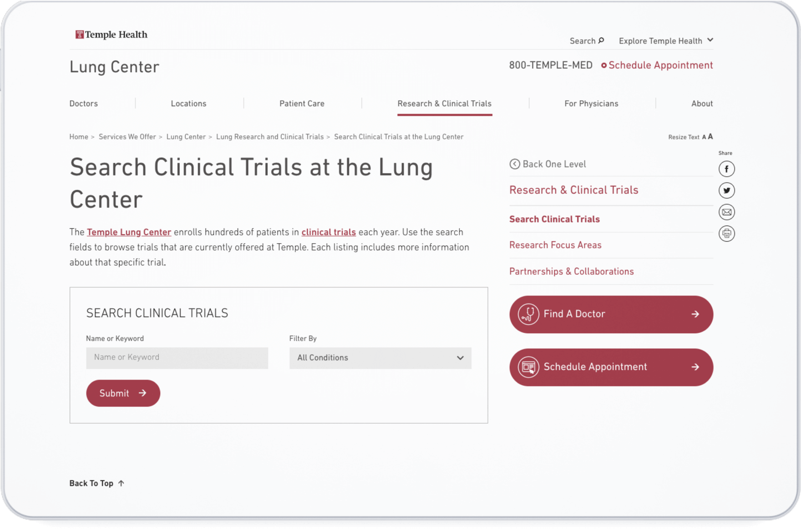The image size is (801, 532).
Task: Go to Home breadcrumb
Action: point(79,137)
